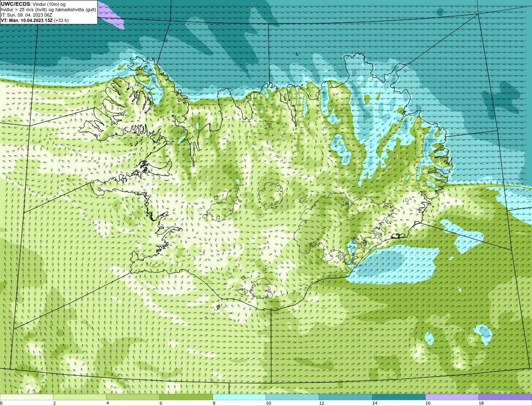Click the purple legend swatch above 18 m/s
Screen dimensions: 532x406
coord(505,397)
